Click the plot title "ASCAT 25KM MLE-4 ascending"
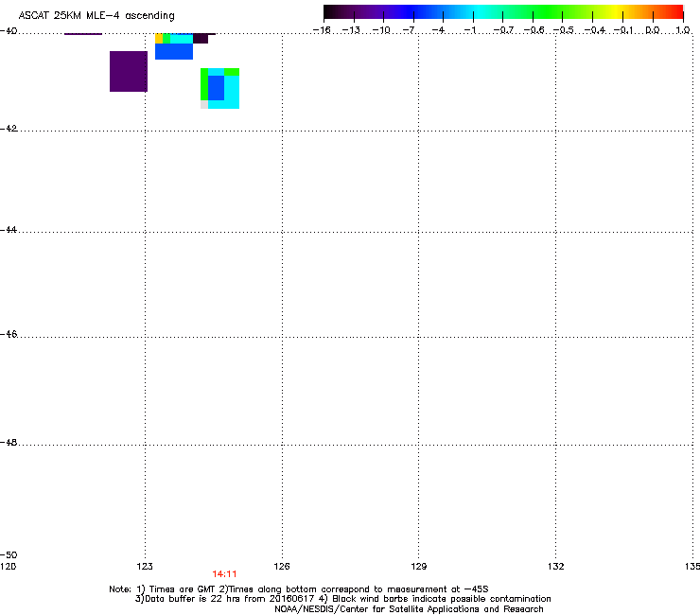Screen dimensions: 700x615 96,16
